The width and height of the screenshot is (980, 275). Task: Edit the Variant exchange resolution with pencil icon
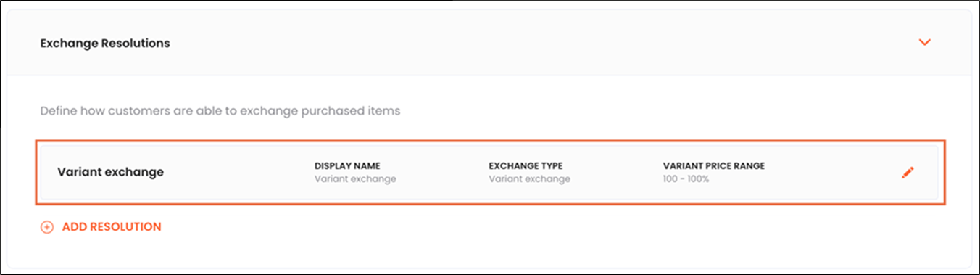click(908, 173)
